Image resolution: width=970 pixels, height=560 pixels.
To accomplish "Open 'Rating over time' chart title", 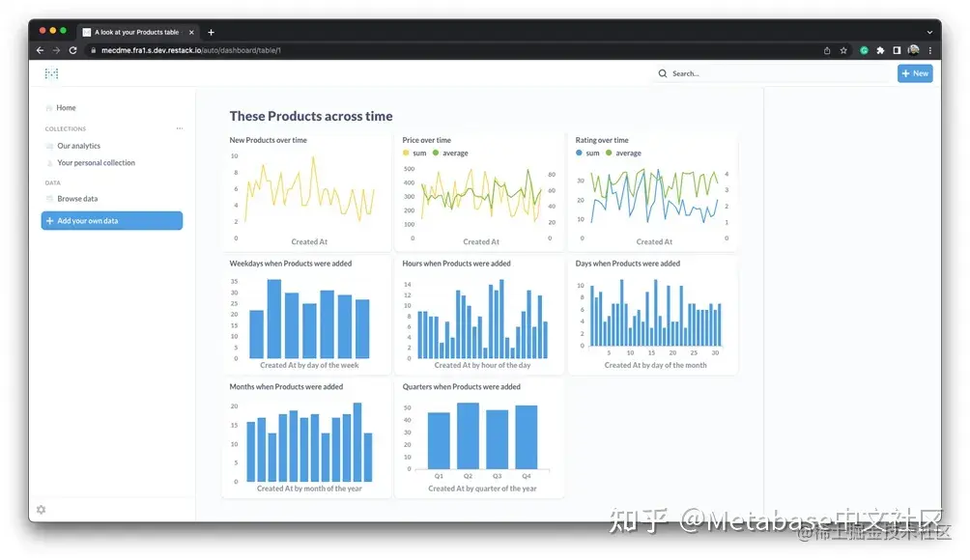I will point(601,140).
